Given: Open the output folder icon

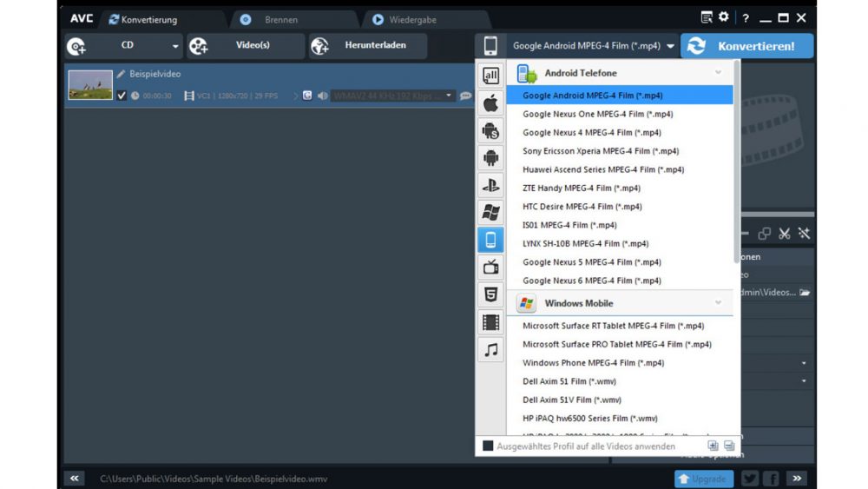Looking at the screenshot, I should click(x=805, y=293).
